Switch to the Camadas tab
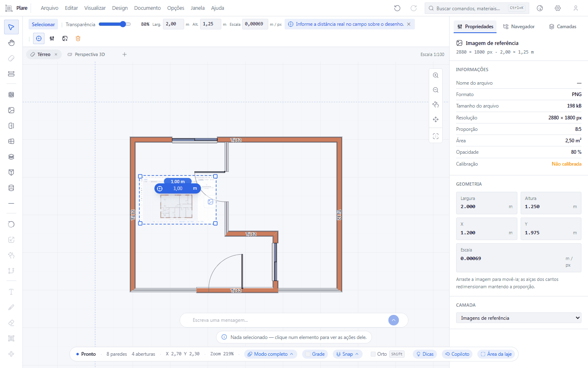This screenshot has width=588, height=368. [x=563, y=27]
